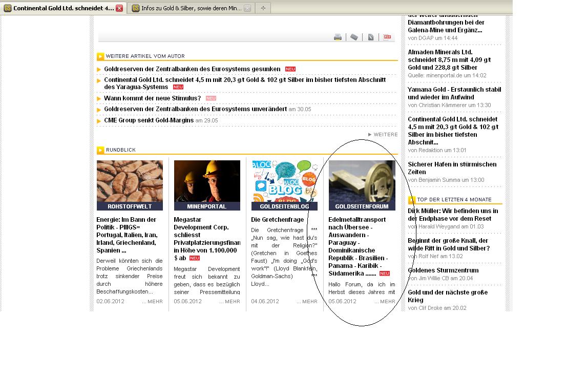This screenshot has width=588, height=377.
Task: Click the printer icon to print article
Action: tap(338, 37)
